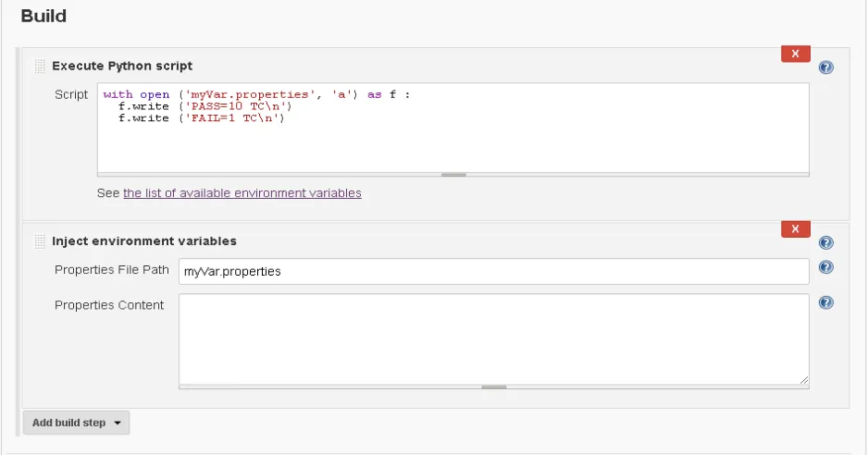The image size is (868, 455).
Task: Open help for Execute Python script
Action: pyautogui.click(x=826, y=68)
